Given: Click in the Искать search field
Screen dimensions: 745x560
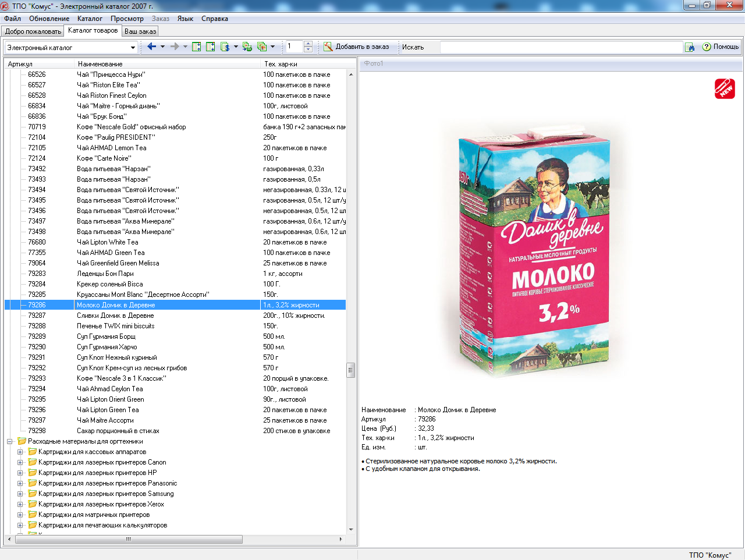Looking at the screenshot, I should click(x=561, y=47).
